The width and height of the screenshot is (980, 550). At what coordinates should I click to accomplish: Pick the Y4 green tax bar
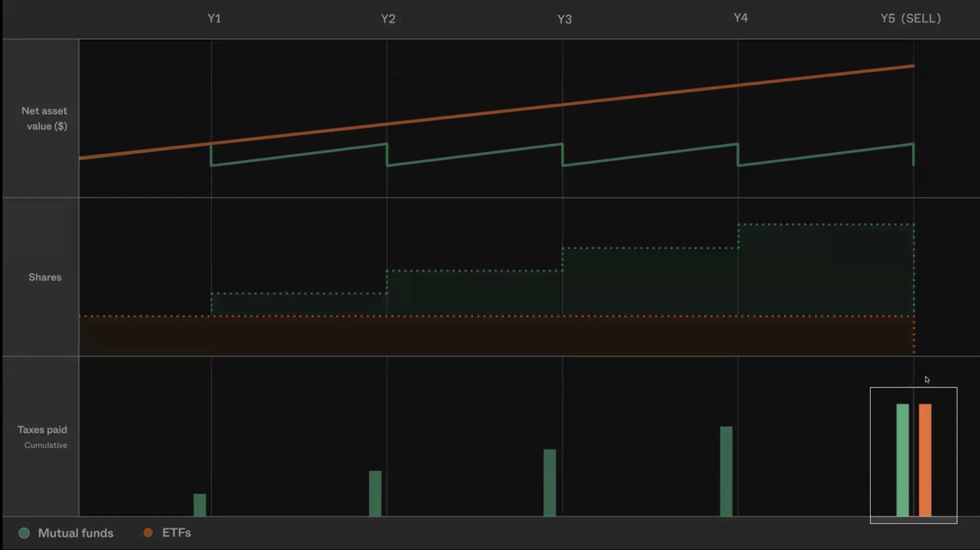point(726,471)
